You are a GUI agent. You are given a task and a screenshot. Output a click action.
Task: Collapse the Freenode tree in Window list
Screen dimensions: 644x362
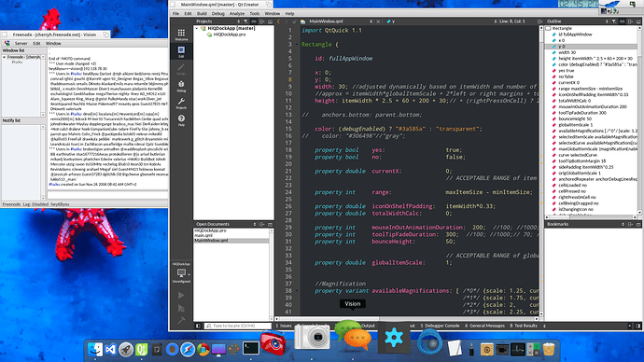tap(4, 57)
